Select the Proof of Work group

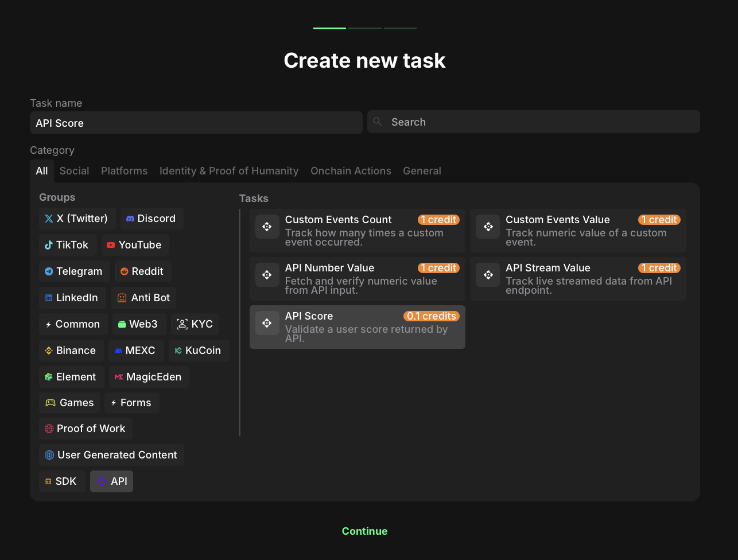pyautogui.click(x=86, y=429)
